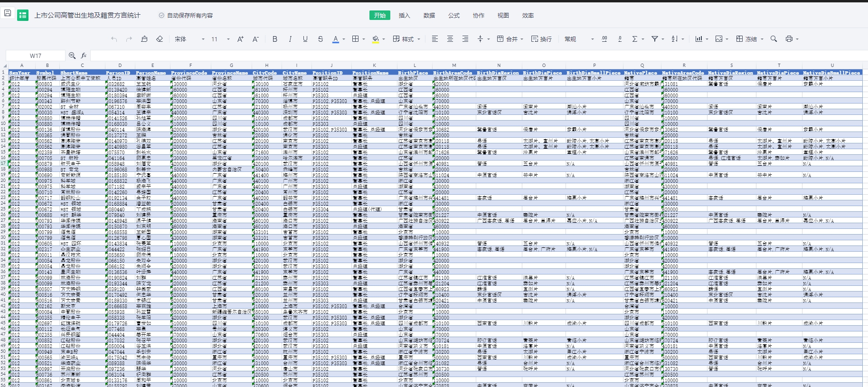The height and width of the screenshot is (387, 868).
Task: Select the SgnYear header cell
Action: 22,73
